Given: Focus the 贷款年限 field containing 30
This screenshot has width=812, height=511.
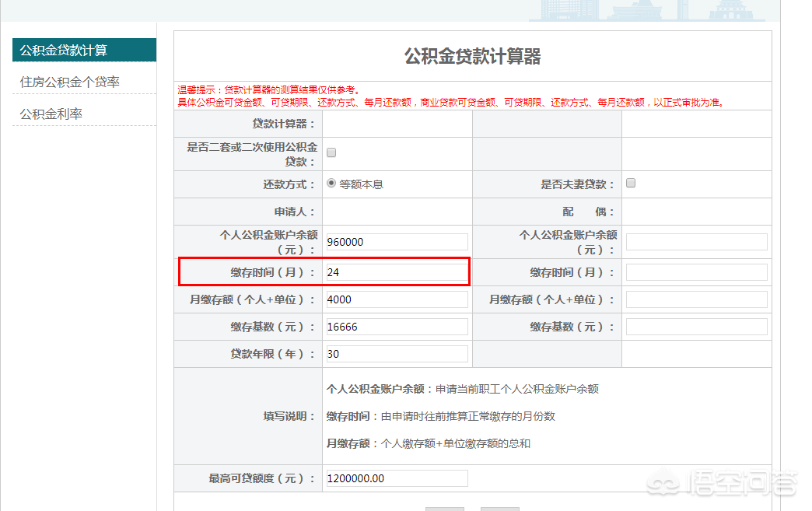Looking at the screenshot, I should pyautogui.click(x=397, y=354).
